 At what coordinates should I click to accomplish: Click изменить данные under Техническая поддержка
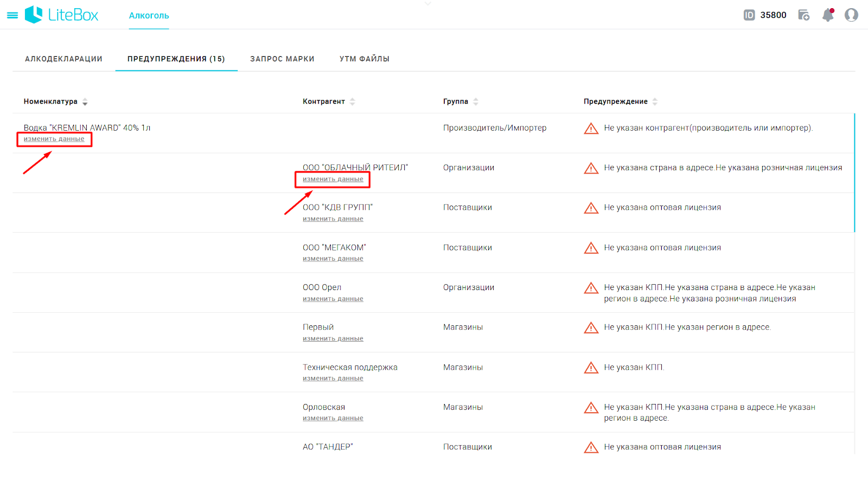click(333, 379)
